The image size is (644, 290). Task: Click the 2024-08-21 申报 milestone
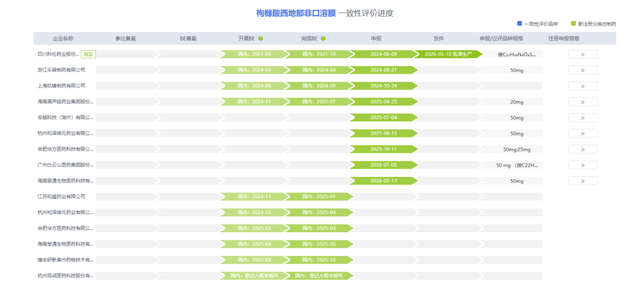383,70
